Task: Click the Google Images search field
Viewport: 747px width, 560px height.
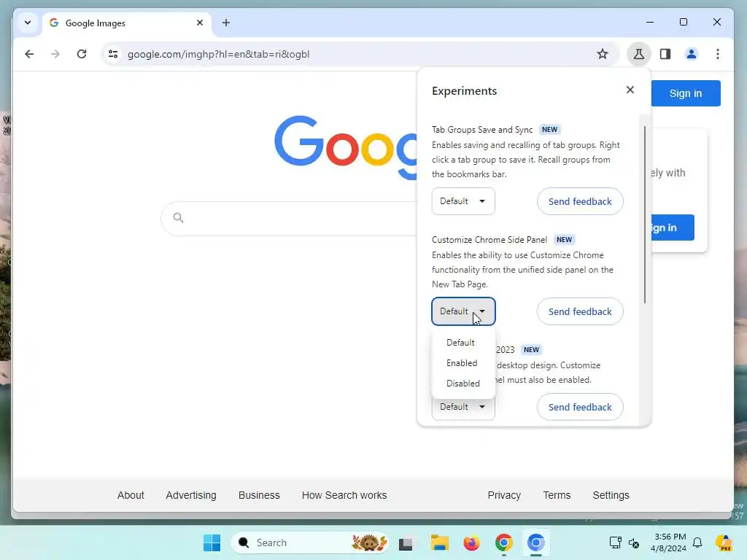Action: (290, 218)
